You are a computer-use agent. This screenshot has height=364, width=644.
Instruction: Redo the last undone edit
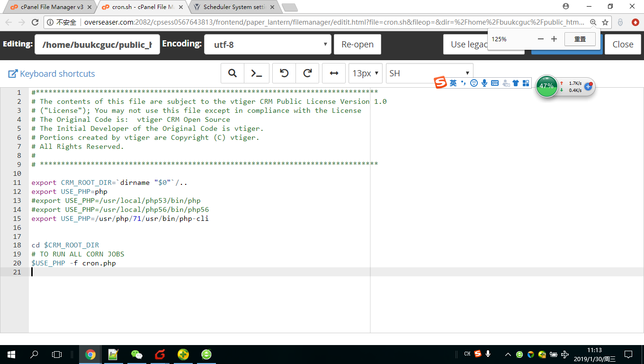point(307,73)
